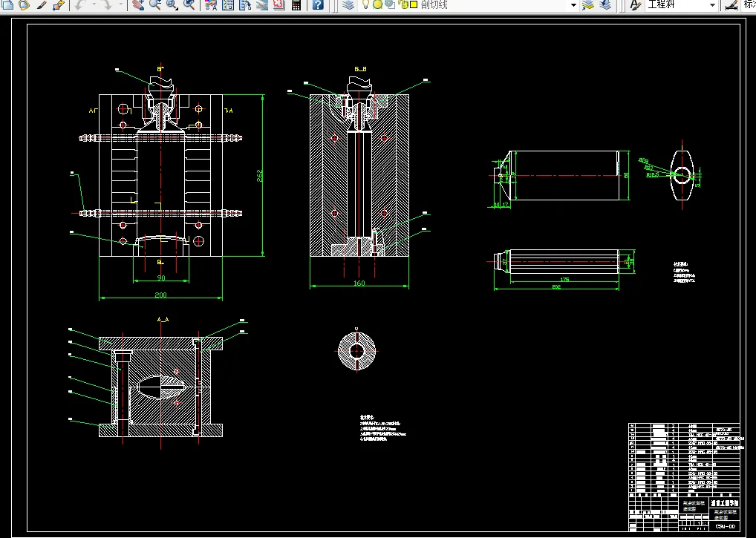Click the B_B section view label
Image resolution: width=756 pixels, height=538 pixels.
[361, 69]
